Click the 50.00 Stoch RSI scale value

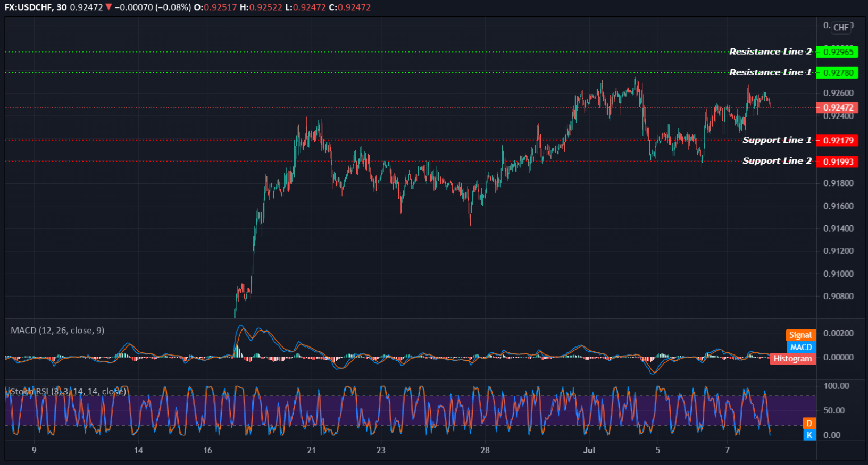(x=834, y=410)
